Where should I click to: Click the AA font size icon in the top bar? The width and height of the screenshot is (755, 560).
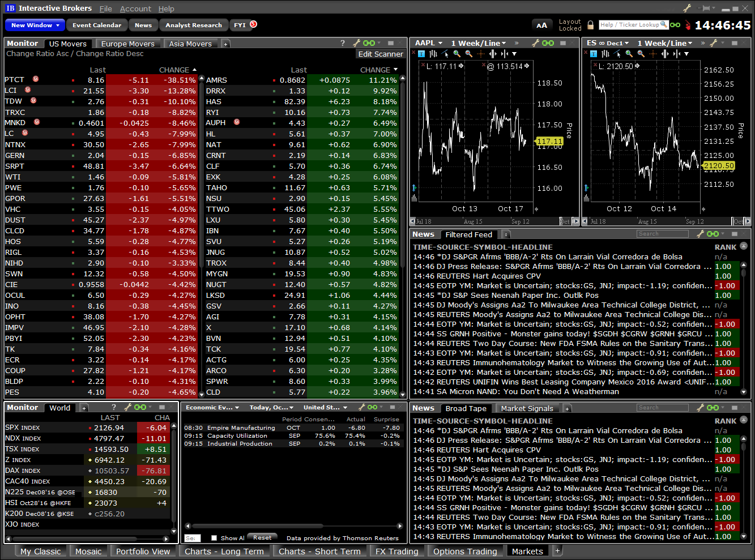click(542, 24)
